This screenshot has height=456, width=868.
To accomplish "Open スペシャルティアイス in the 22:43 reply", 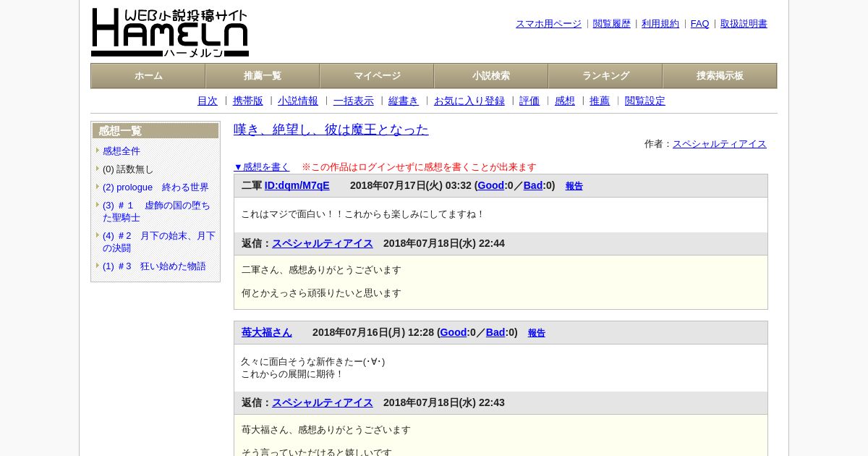I will point(323,403).
